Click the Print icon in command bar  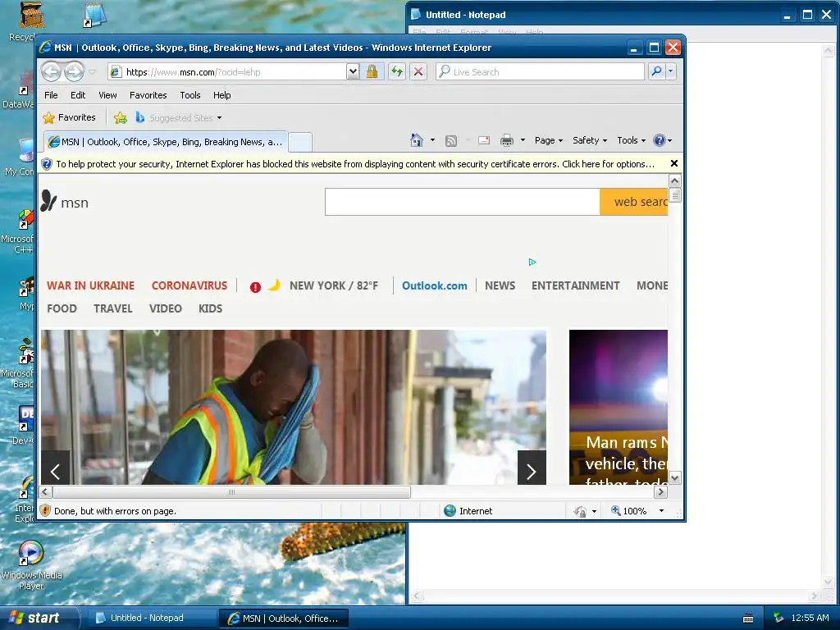tap(506, 141)
